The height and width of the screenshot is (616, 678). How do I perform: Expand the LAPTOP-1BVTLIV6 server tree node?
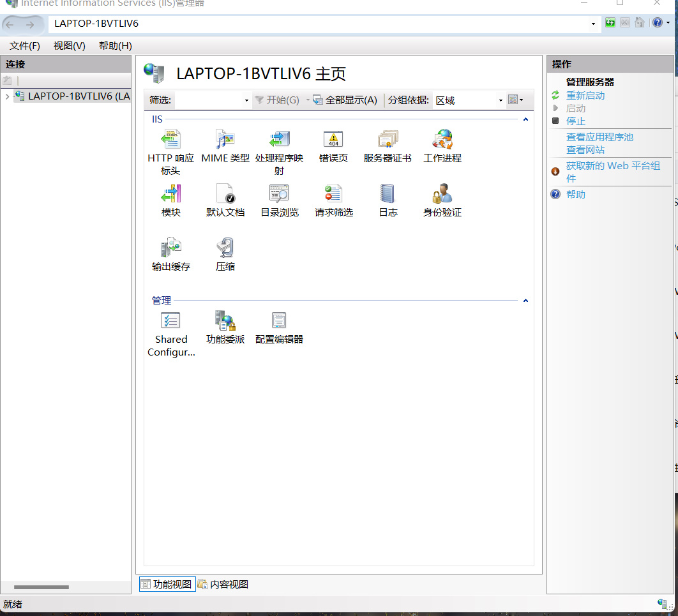(x=7, y=96)
